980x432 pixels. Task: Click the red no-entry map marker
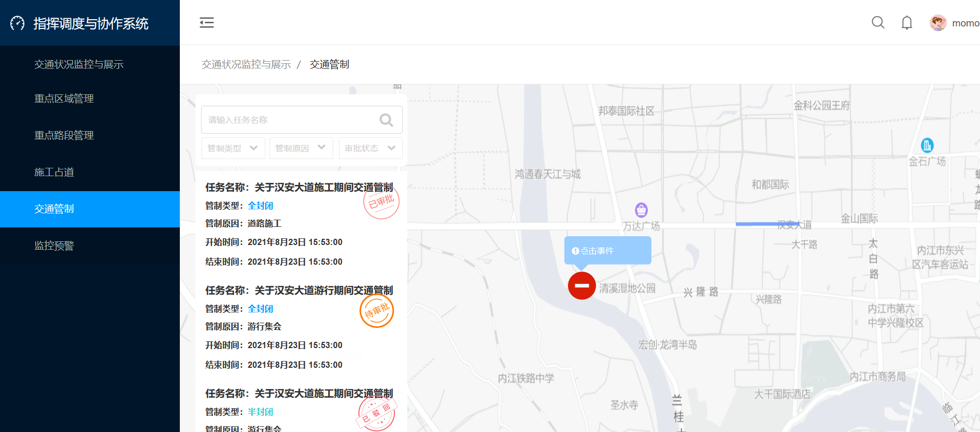tap(582, 285)
